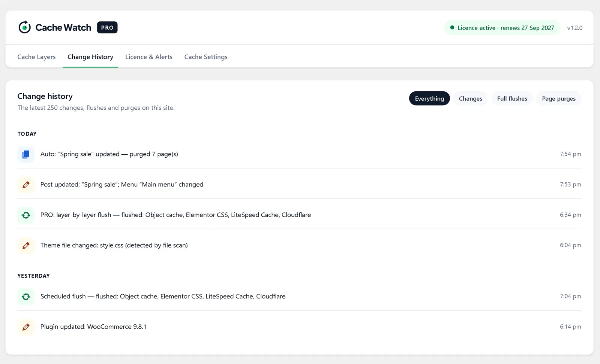600x364 pixels.
Task: Click the 6:34 pm timestamp
Action: coord(570,215)
